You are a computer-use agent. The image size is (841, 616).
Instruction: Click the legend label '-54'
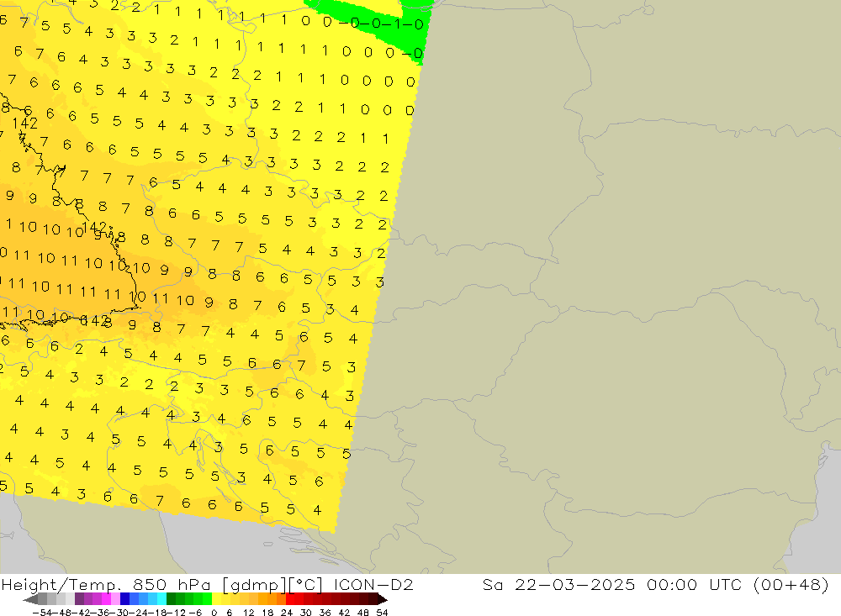tap(42, 613)
